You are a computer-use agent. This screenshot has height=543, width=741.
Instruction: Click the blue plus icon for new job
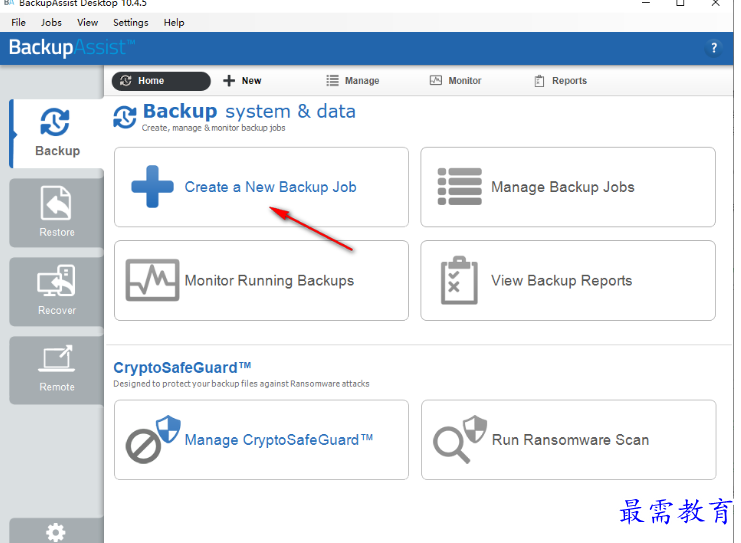point(152,187)
